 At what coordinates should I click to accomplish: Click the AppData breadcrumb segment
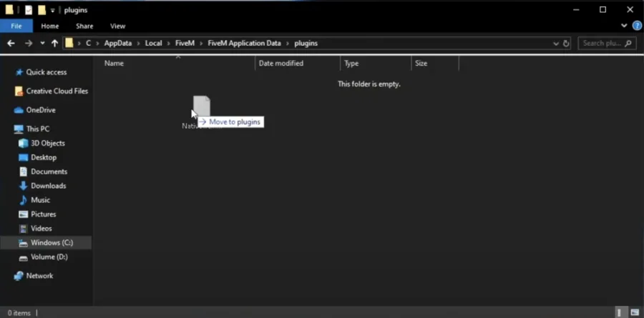(x=118, y=43)
